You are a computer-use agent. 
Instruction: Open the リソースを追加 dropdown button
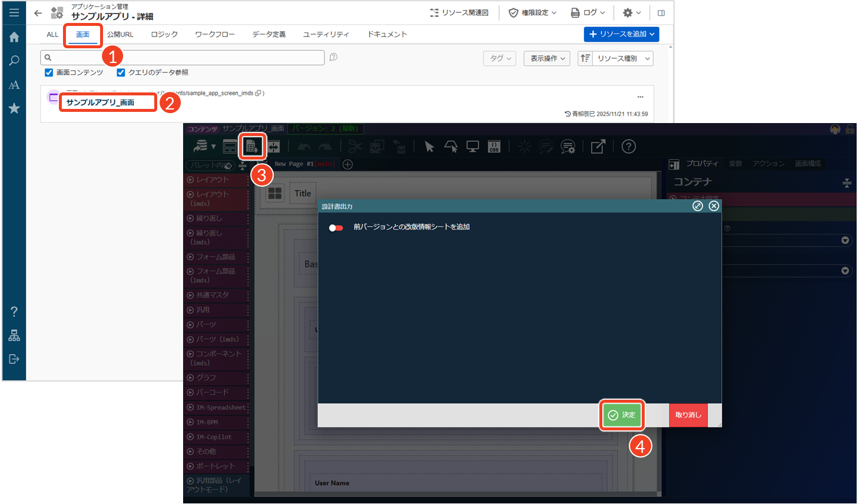[621, 34]
